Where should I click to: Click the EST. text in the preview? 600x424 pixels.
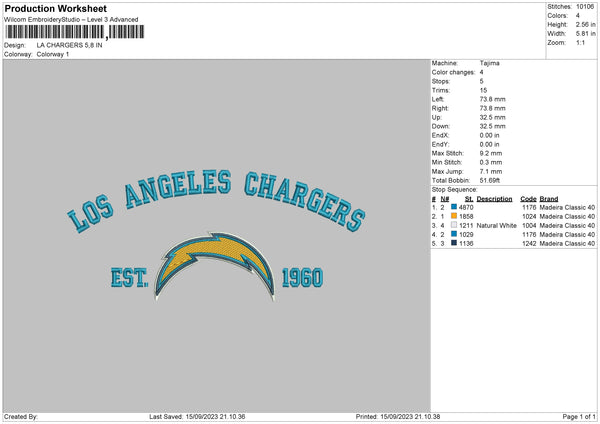click(x=129, y=278)
